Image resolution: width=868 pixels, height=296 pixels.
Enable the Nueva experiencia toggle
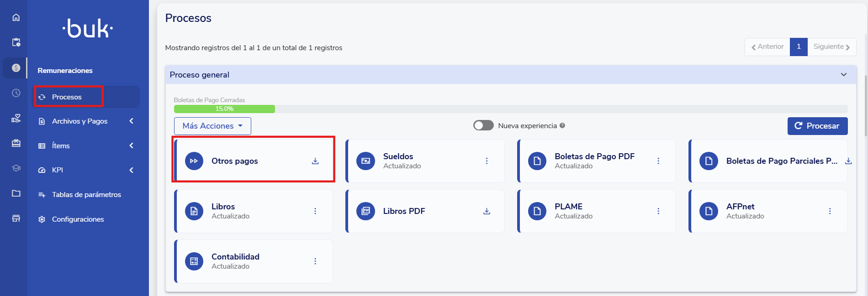pos(483,125)
